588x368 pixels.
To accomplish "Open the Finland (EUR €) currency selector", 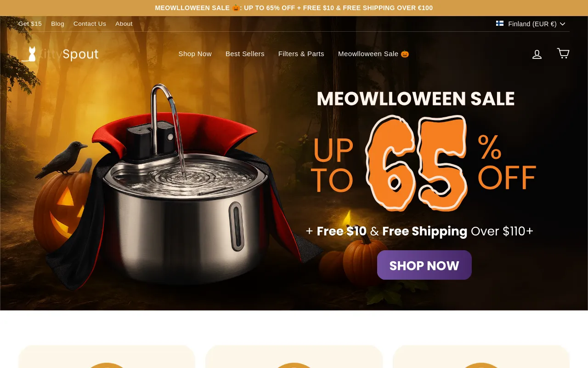I will point(531,24).
